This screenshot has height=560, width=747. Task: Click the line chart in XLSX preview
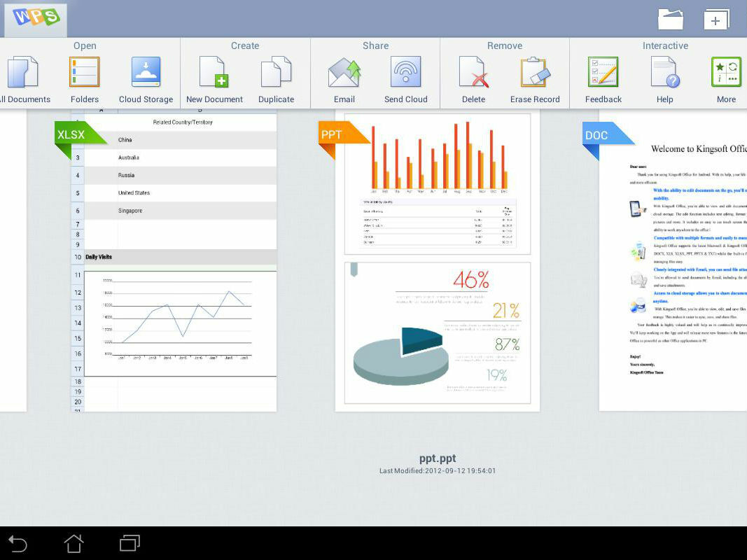pos(180,323)
